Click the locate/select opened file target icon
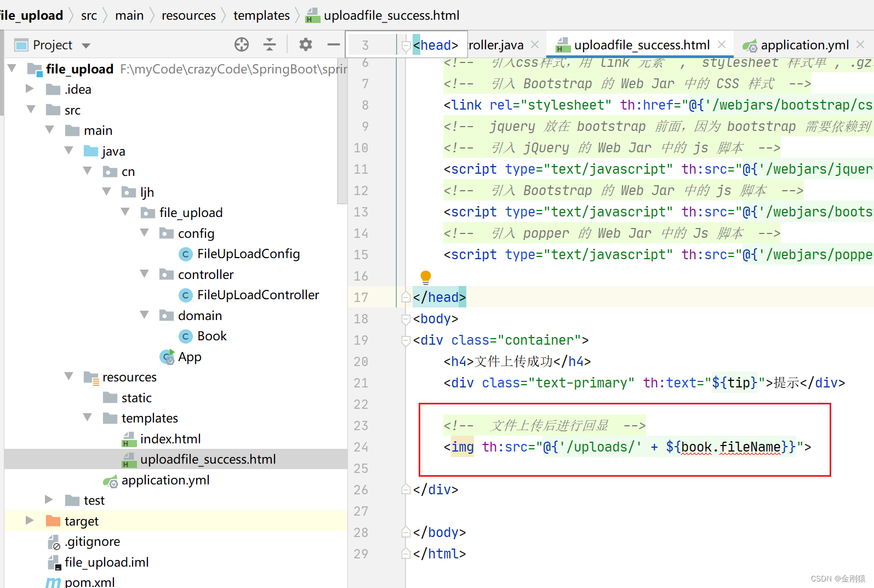Image resolution: width=874 pixels, height=588 pixels. click(242, 44)
